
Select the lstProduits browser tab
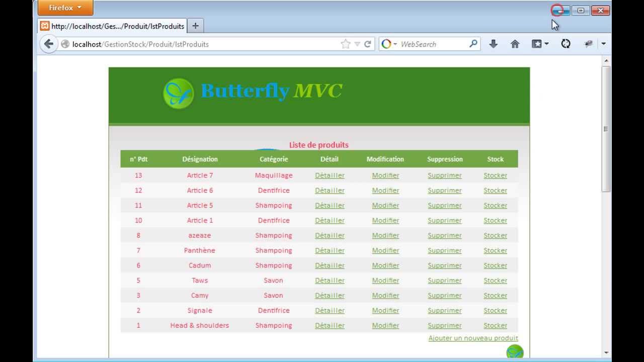click(x=112, y=26)
